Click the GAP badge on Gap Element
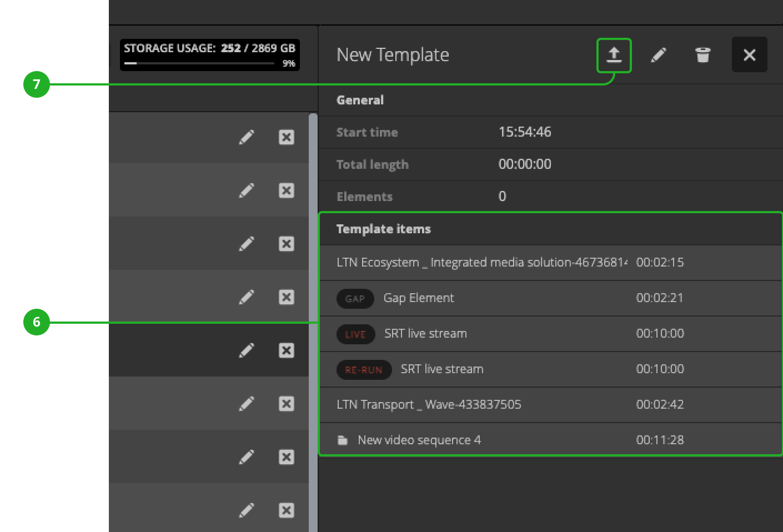 [355, 298]
